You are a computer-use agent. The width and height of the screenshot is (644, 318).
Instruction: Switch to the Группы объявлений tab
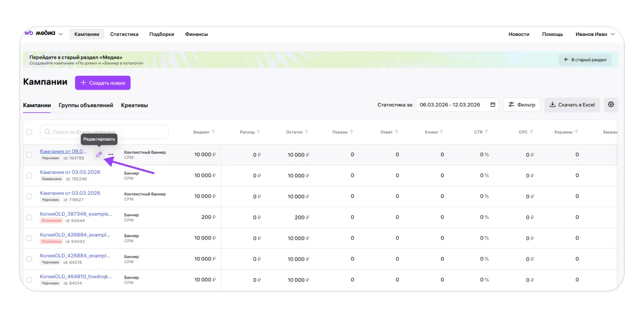coord(86,105)
